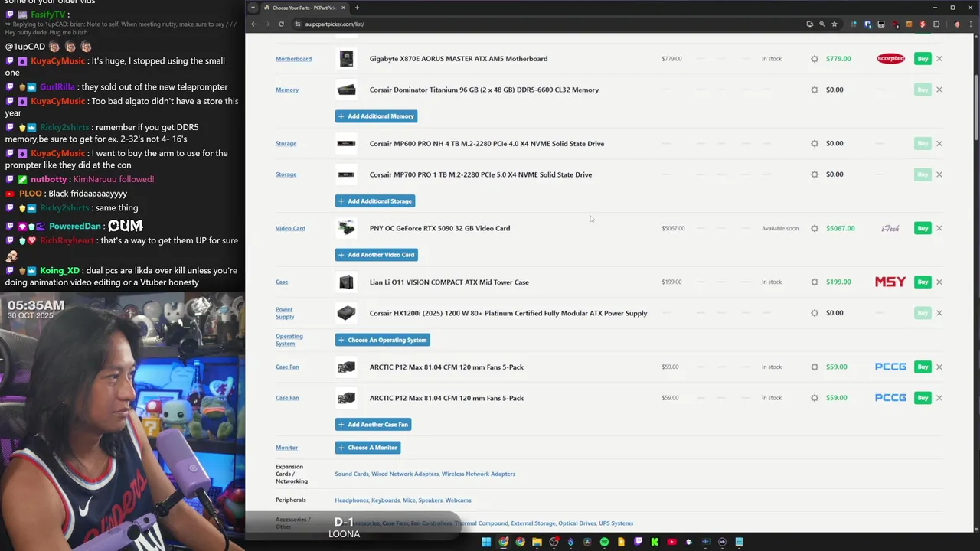Open the Corsair MP600 PRO NH 4 TB product link
The image size is (980, 551).
tap(487, 143)
